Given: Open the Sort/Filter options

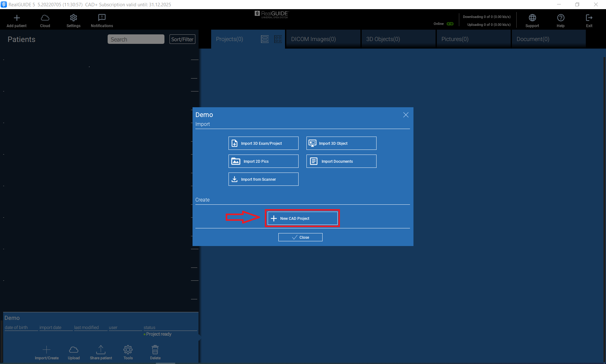Looking at the screenshot, I should coord(182,39).
